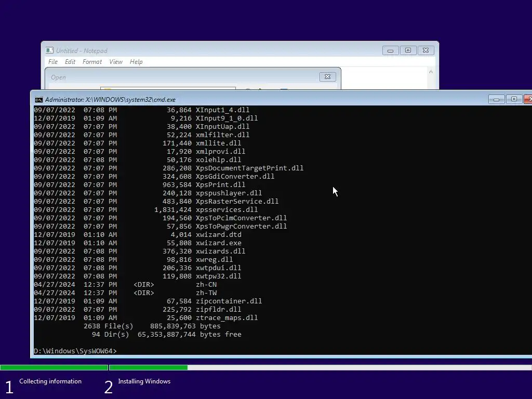
Task: Click the '2638 File(s)' summary line
Action: click(152, 326)
